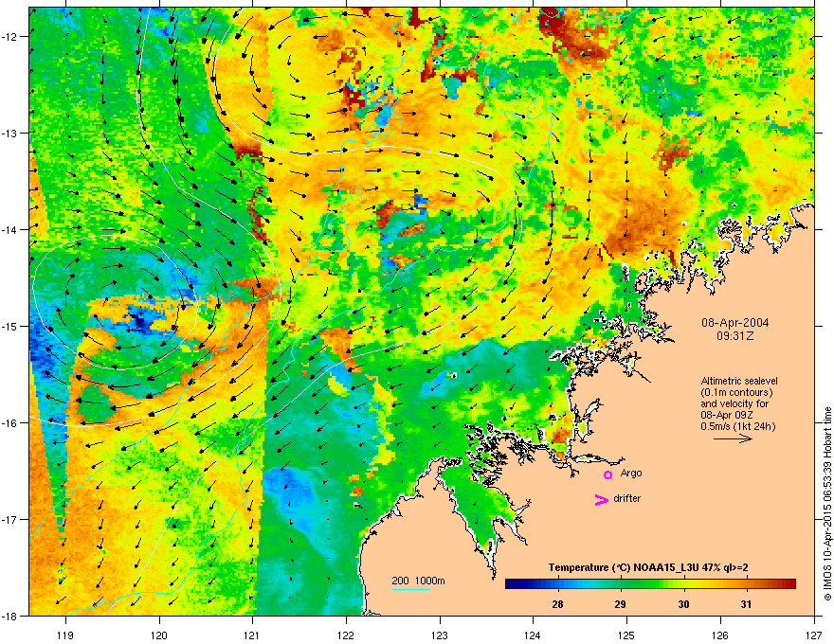Click the '31' colorbar tick label
The height and width of the screenshot is (644, 834).
tap(746, 604)
